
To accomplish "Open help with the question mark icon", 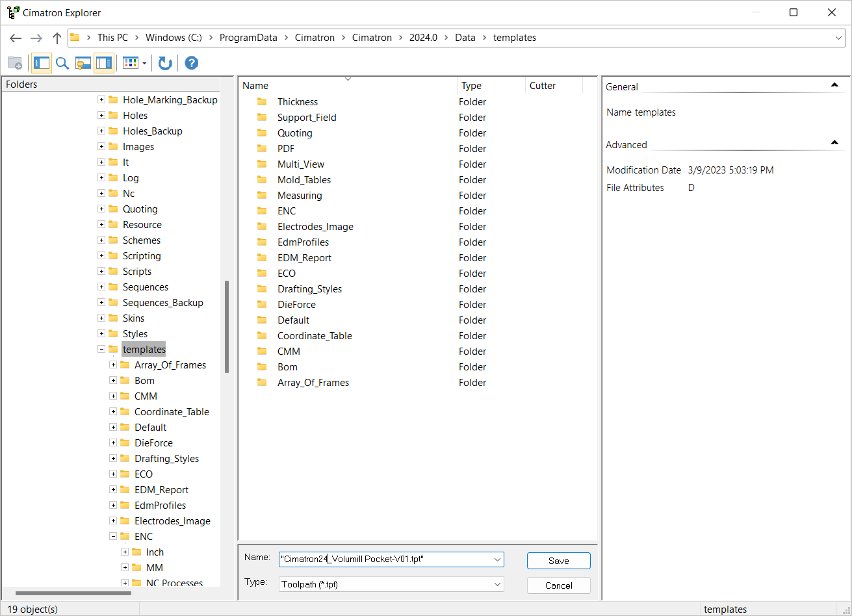I will click(191, 63).
